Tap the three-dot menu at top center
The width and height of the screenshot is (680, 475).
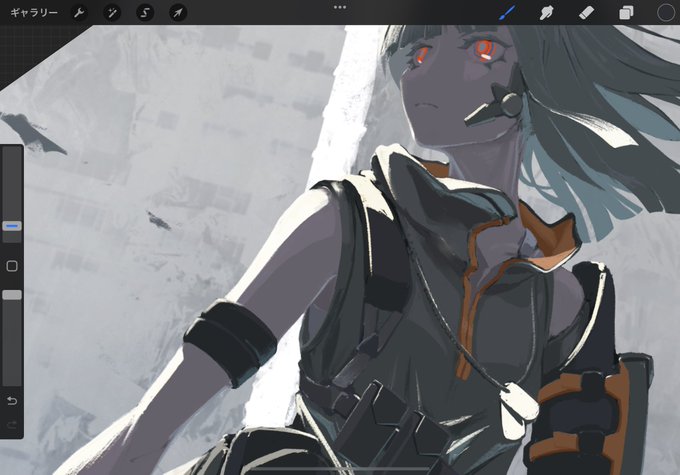340,7
